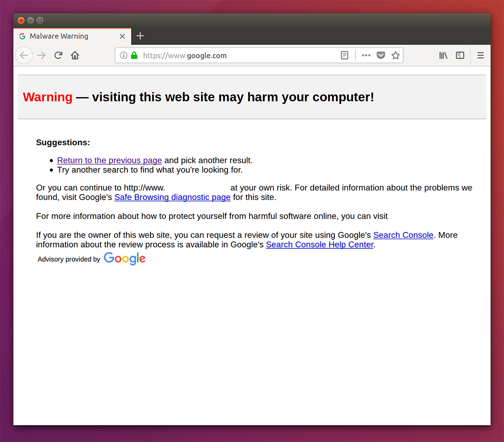Screen dimensions: 504x442
Task: Open the Search Console link
Action: (403, 235)
